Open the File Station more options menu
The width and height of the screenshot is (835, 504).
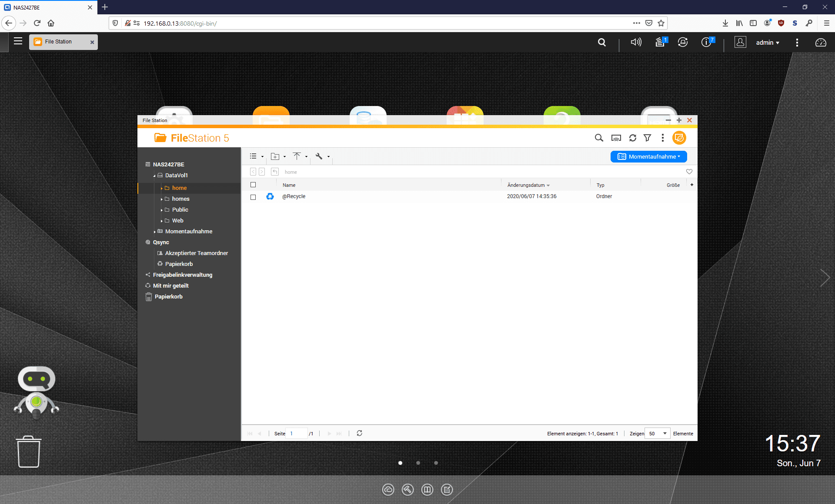pyautogui.click(x=663, y=138)
